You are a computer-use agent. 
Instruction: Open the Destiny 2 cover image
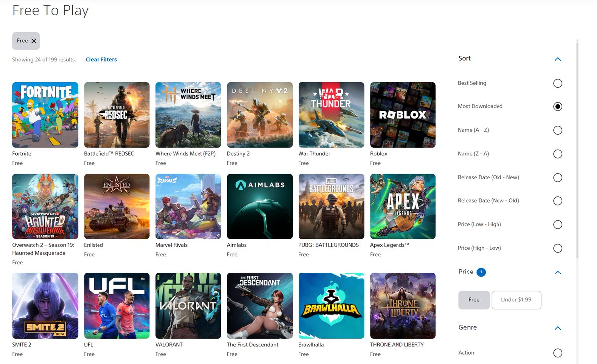click(260, 115)
